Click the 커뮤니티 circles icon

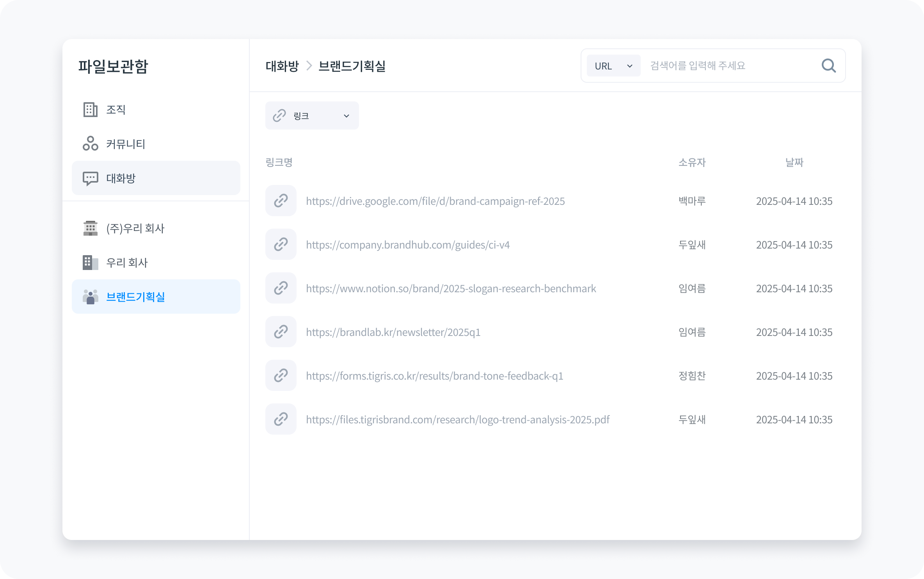click(91, 144)
